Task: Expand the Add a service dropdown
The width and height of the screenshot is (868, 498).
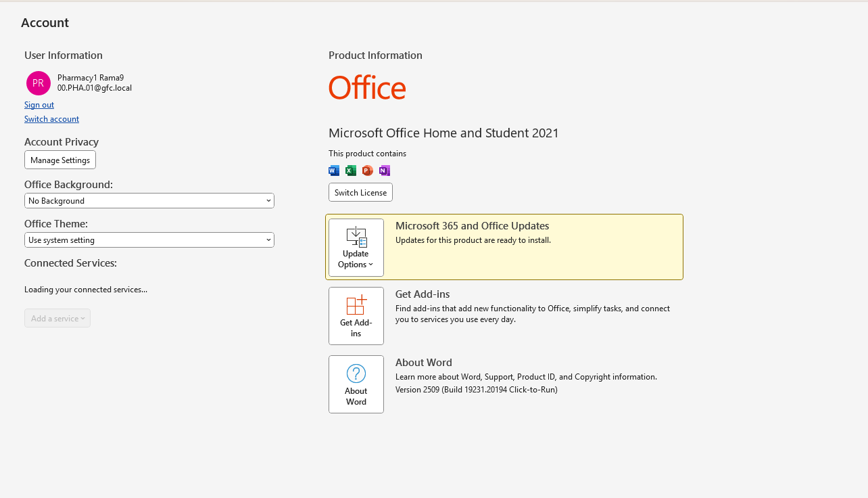Action: (x=57, y=319)
